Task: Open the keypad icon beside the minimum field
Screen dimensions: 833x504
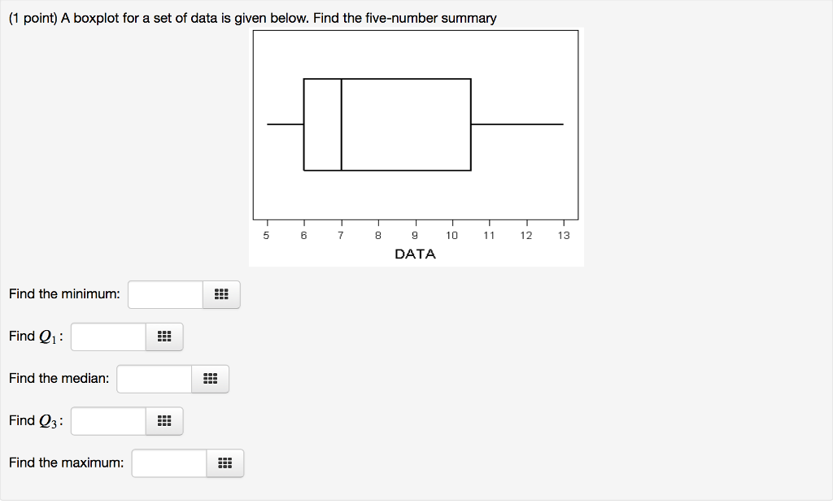Action: click(221, 295)
